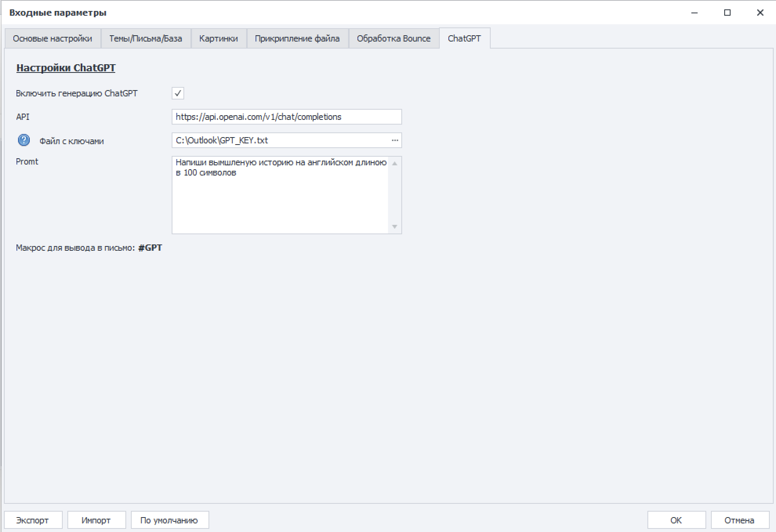This screenshot has height=532, width=776.
Task: Click the ellipsis browse button for key file
Action: click(x=395, y=140)
